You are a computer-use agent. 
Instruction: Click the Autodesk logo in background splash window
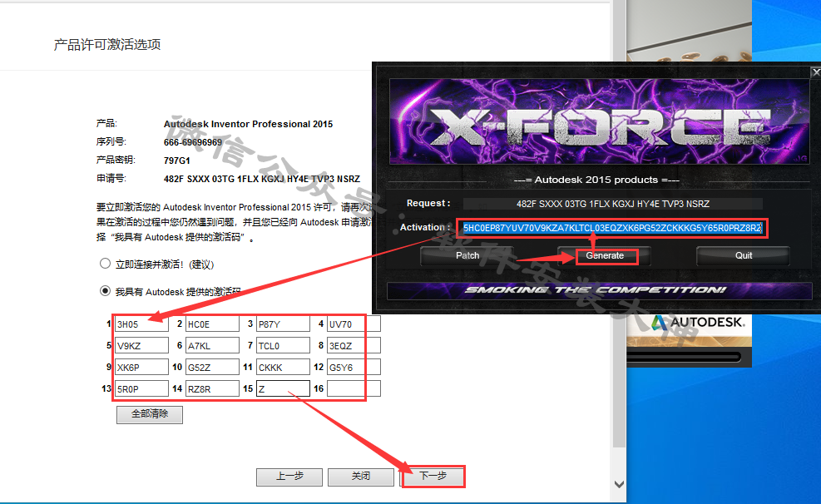tap(697, 323)
